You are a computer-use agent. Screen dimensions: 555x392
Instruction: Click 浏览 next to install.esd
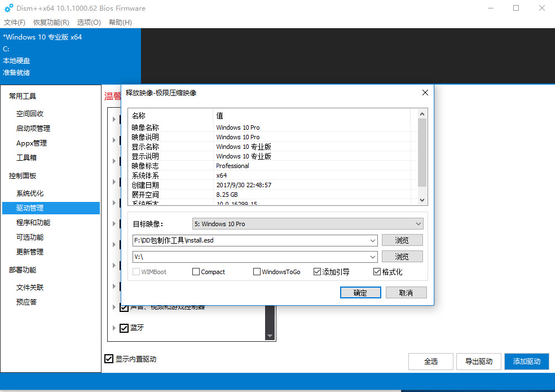(x=402, y=240)
